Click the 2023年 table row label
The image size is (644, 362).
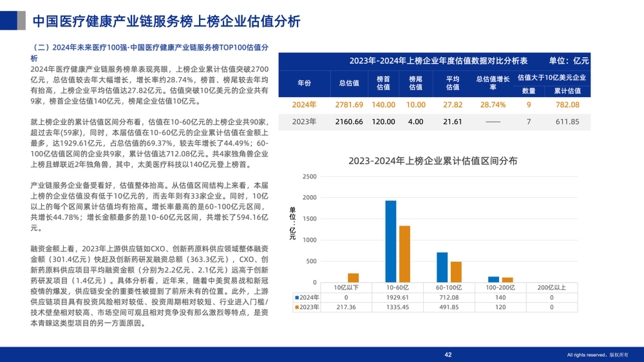[304, 122]
